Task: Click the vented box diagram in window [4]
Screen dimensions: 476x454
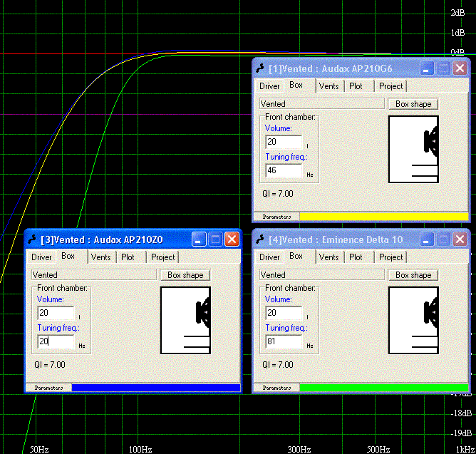Action: (x=413, y=320)
